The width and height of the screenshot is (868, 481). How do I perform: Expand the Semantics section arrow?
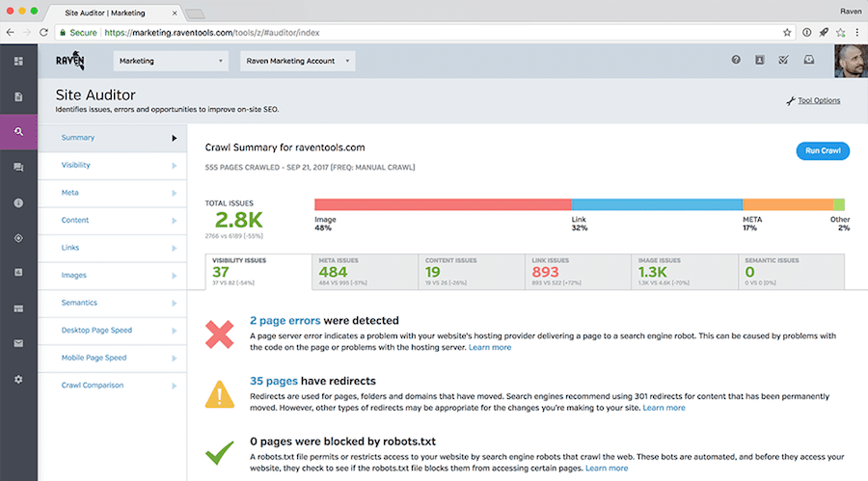click(174, 304)
